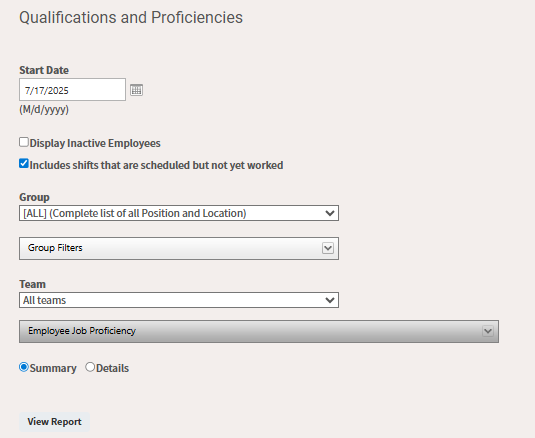Open the Group dropdown list
The image size is (535, 438).
tap(179, 213)
